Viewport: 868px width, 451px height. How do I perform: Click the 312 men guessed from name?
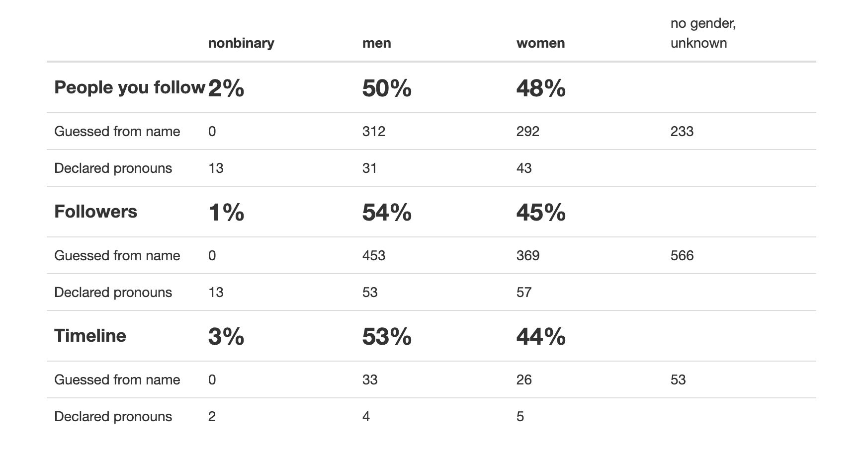click(373, 132)
